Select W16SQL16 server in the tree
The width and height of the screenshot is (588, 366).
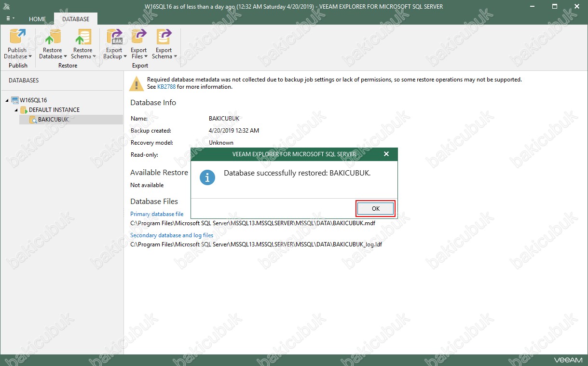point(33,100)
